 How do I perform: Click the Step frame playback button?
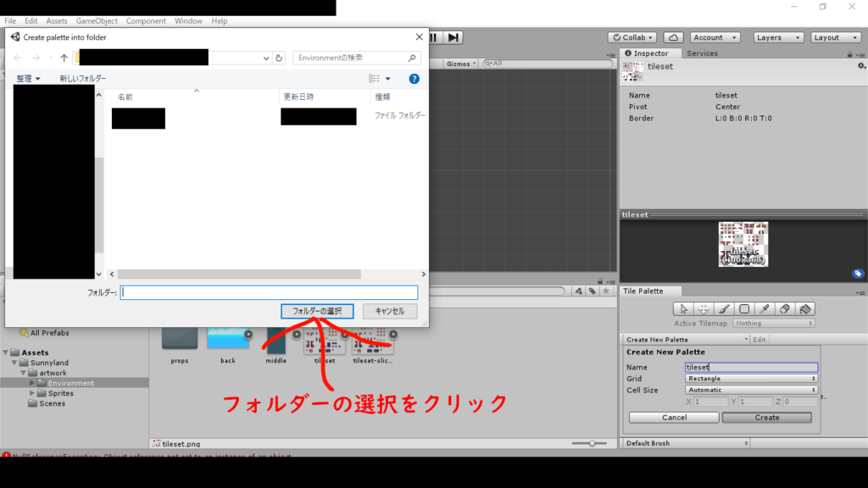point(454,37)
